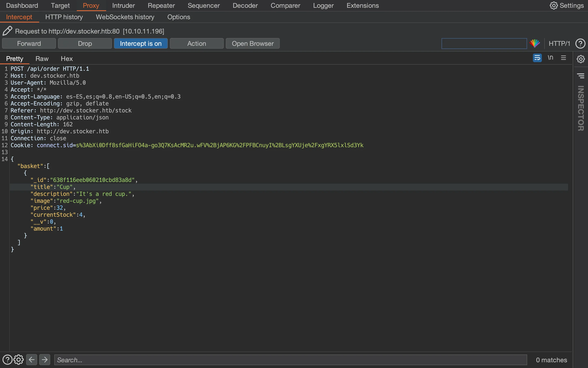Screen dimensions: 588x368
Task: Go to previous search match arrow
Action: pos(32,359)
